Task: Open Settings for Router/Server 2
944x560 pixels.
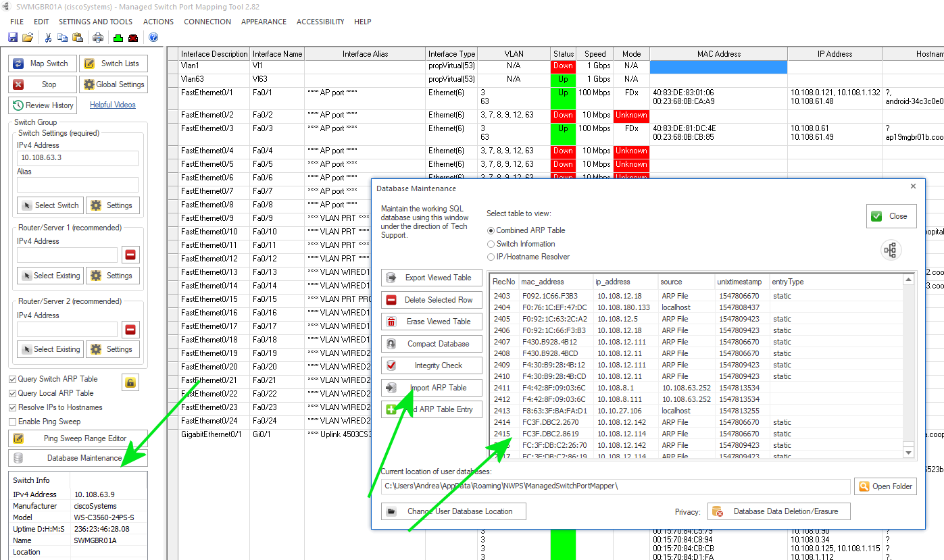Action: (x=112, y=349)
